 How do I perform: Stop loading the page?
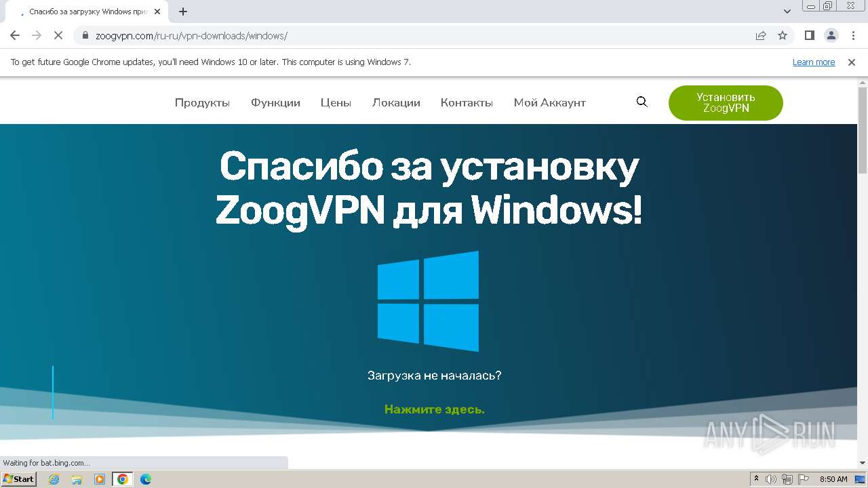(58, 36)
